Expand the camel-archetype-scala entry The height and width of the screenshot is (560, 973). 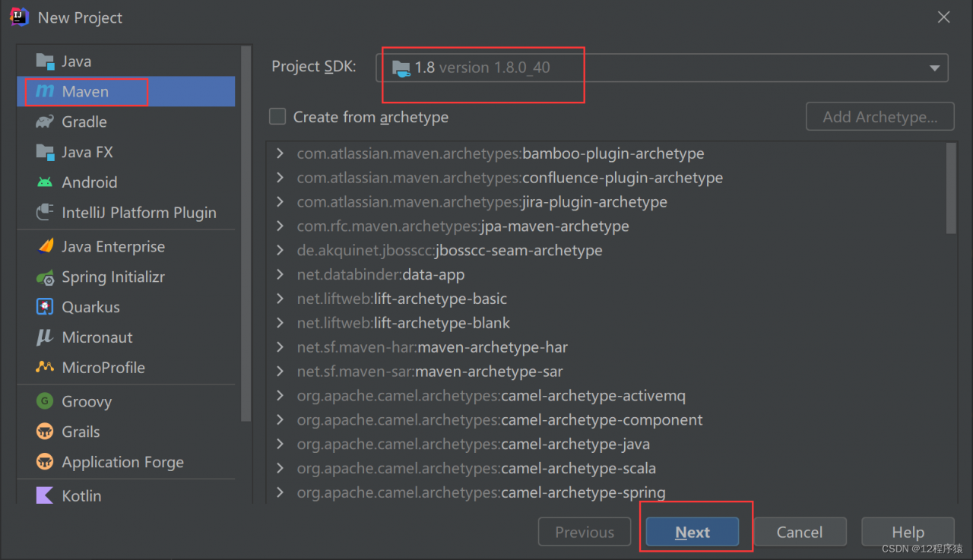point(280,469)
